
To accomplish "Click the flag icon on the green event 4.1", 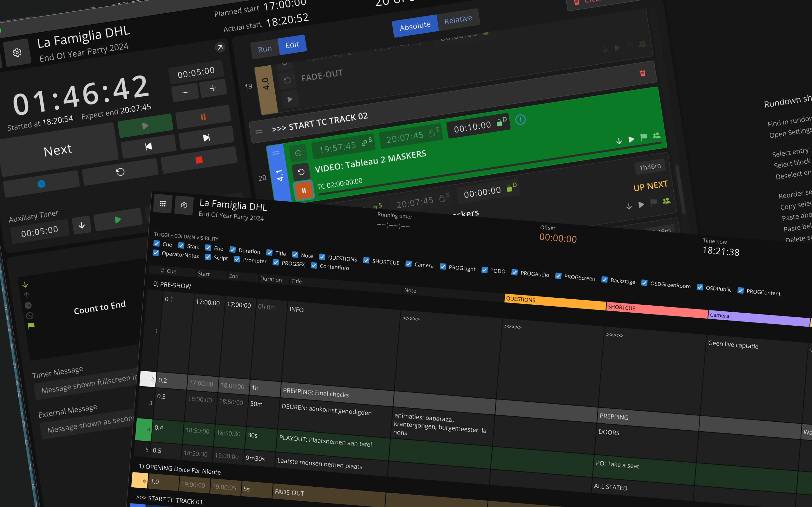I will 643,137.
